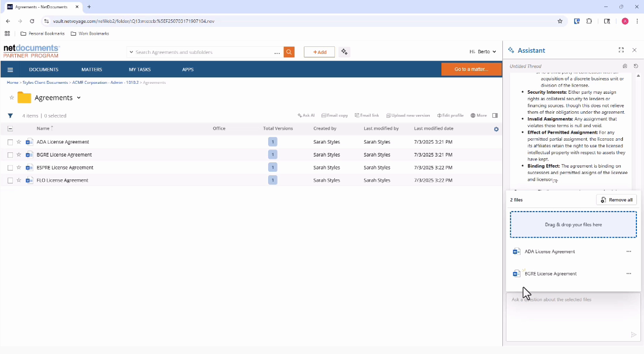Screen dimensions: 644x354
Task: Click the Drag & drop files area
Action: click(573, 224)
